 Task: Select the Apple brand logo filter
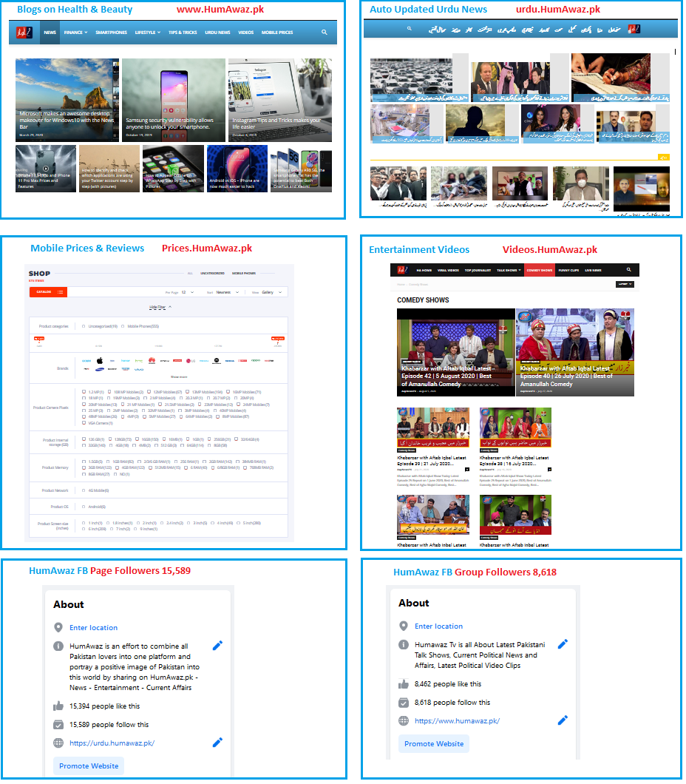coord(100,360)
